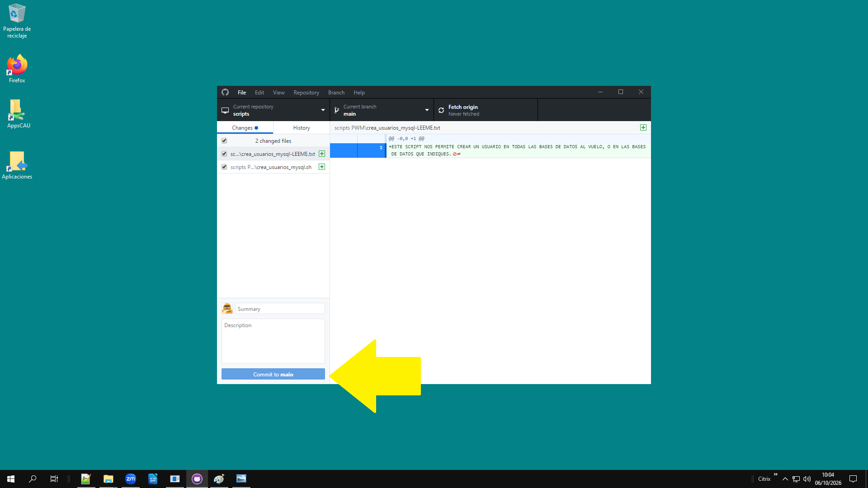
Task: Expand the Current branch dropdown
Action: pyautogui.click(x=382, y=110)
